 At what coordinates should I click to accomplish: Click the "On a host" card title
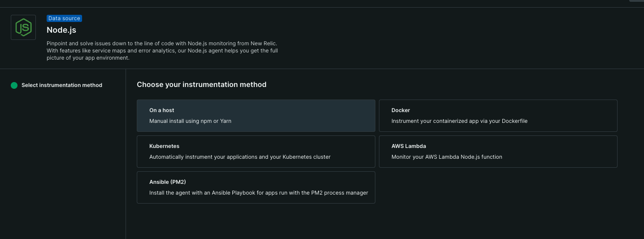point(161,110)
